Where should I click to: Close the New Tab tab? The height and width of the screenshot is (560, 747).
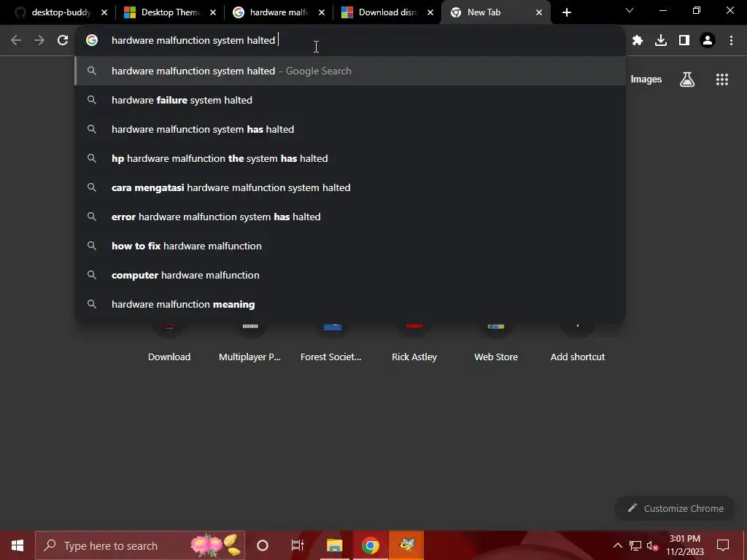tap(539, 12)
